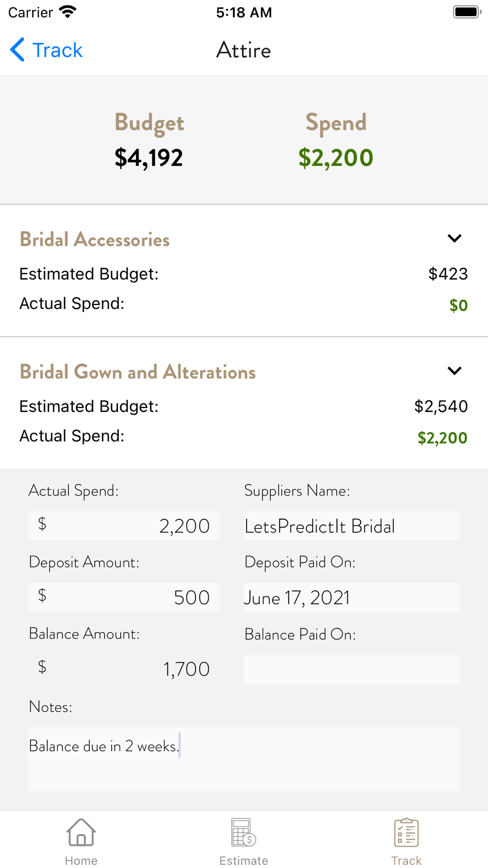Tap Bridal Gown and Alterations heading
Viewport: 488px width, 868px height.
tap(138, 372)
